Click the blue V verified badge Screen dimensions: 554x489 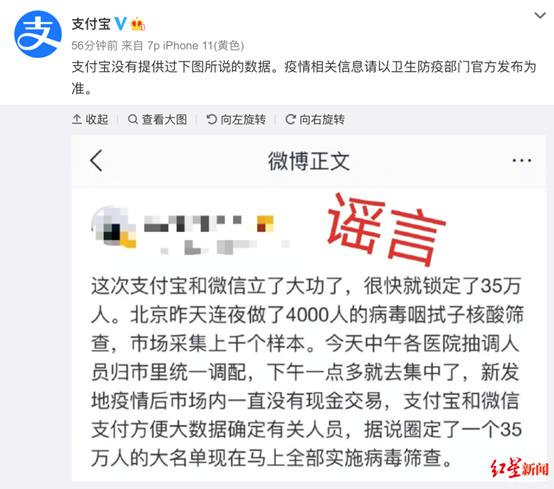[120, 24]
